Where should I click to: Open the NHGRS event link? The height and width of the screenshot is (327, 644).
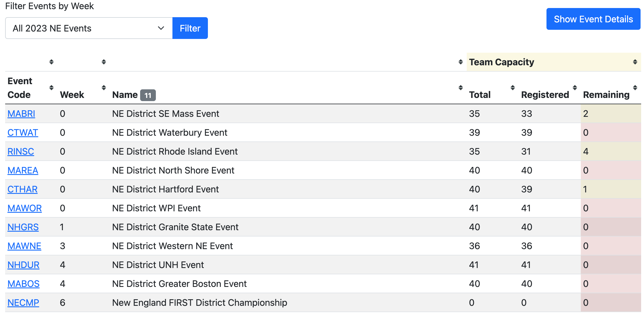(x=23, y=227)
